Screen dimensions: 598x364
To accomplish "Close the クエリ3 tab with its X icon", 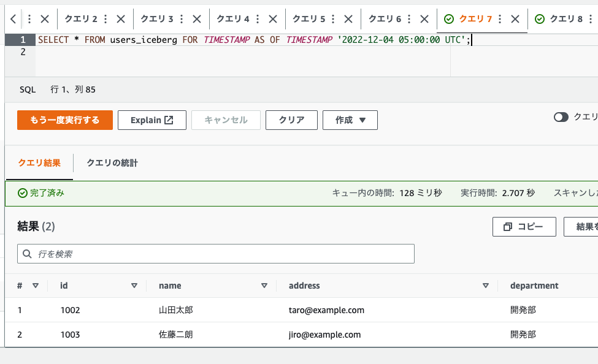I will (x=195, y=19).
